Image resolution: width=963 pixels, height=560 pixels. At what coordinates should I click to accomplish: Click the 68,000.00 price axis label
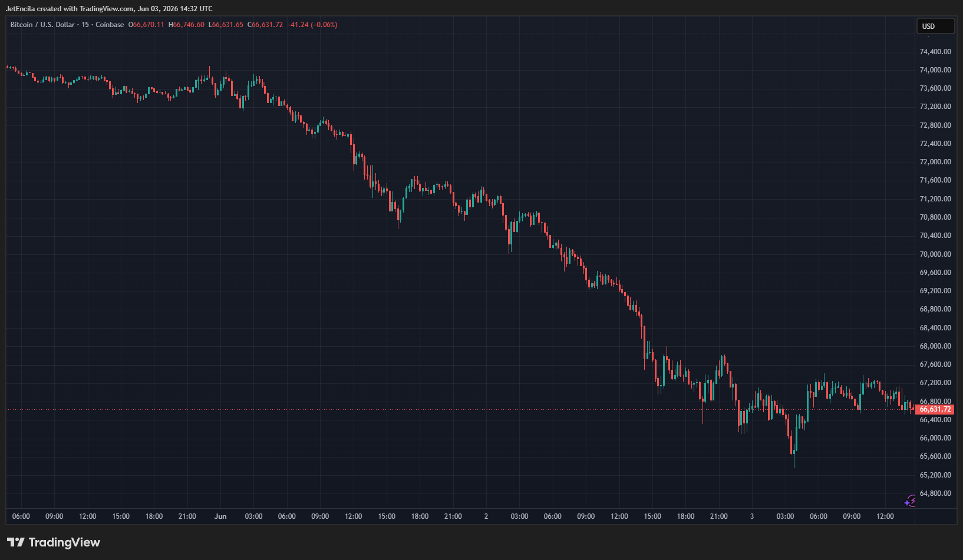[935, 346]
